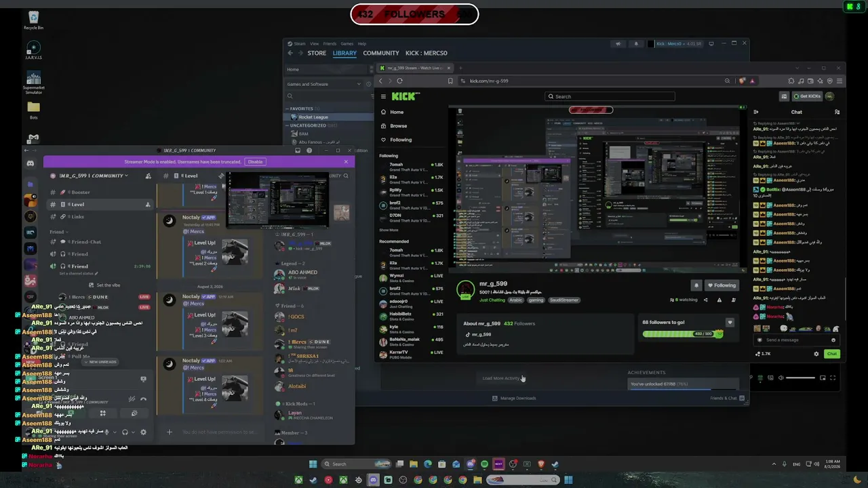
Task: Open the Games menu in Steam
Action: (x=347, y=44)
